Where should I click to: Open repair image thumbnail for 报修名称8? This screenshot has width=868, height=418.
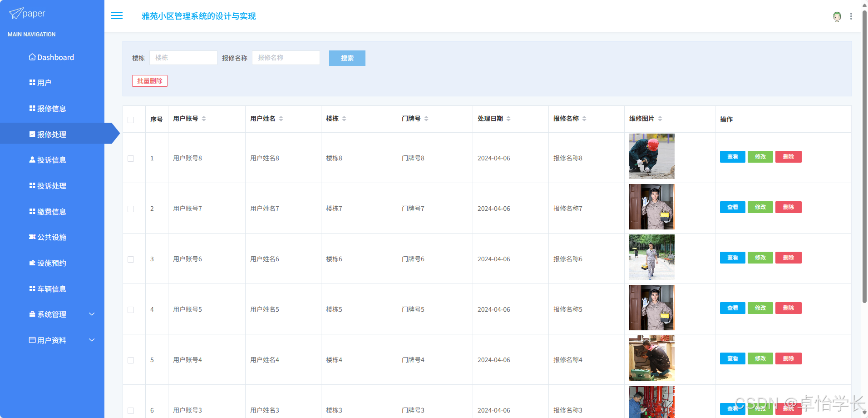click(652, 156)
